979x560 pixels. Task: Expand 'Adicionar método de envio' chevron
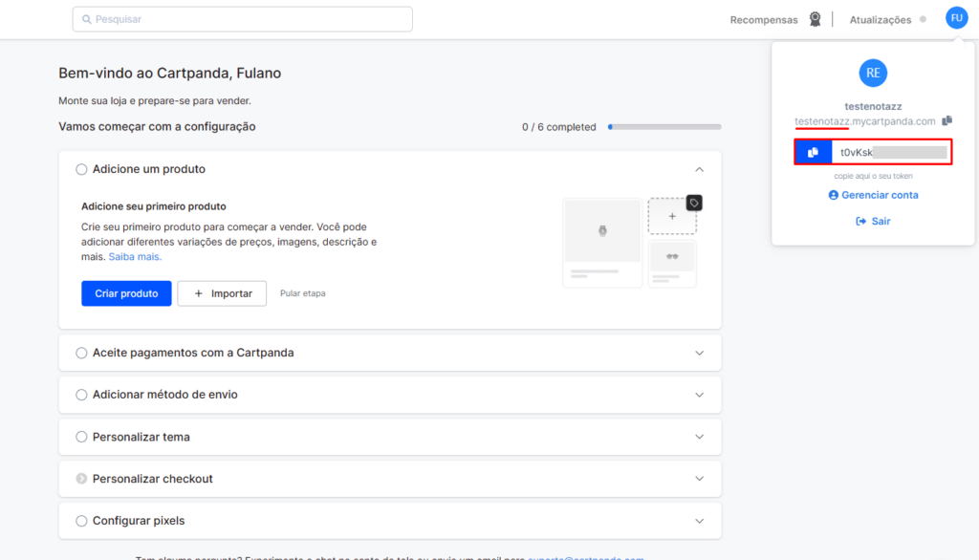coord(699,395)
